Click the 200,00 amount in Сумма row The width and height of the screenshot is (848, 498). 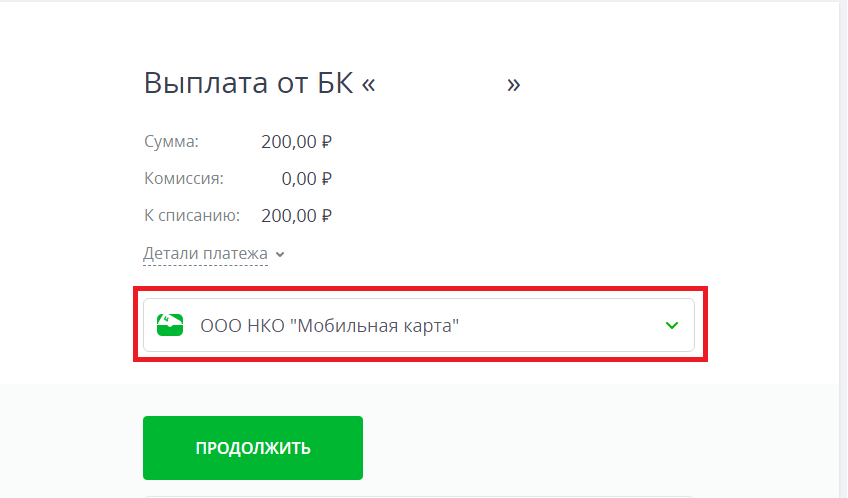pos(288,142)
